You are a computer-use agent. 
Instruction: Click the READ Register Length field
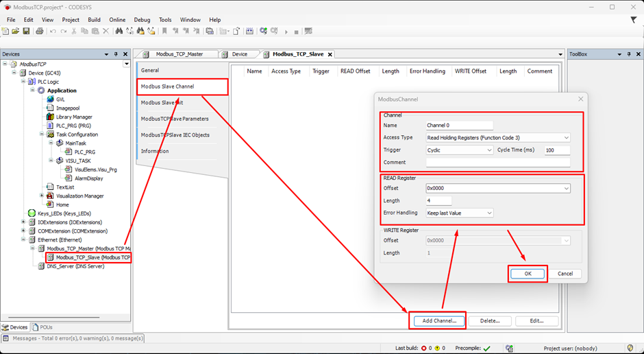pos(438,200)
